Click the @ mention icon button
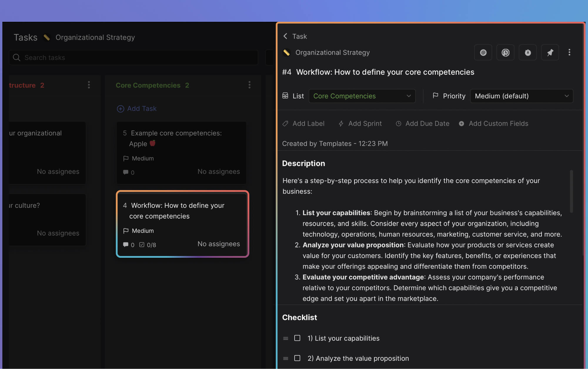Viewport: 588px width, 369px height. pos(483,53)
